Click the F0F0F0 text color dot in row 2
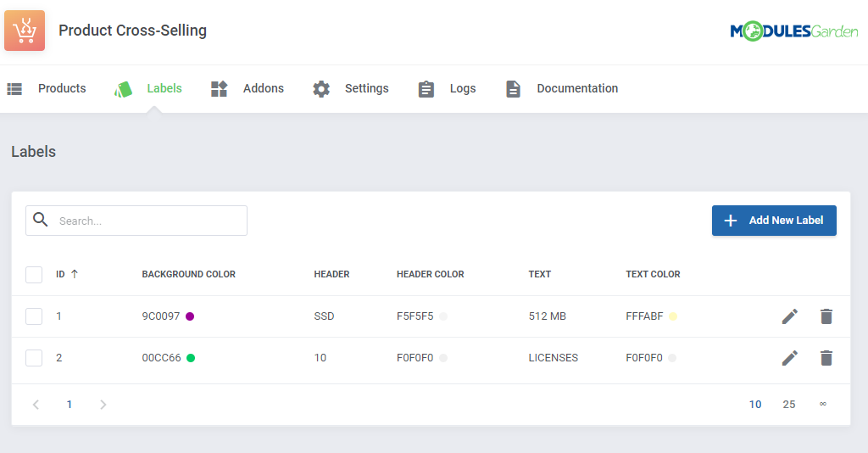 [x=672, y=358]
